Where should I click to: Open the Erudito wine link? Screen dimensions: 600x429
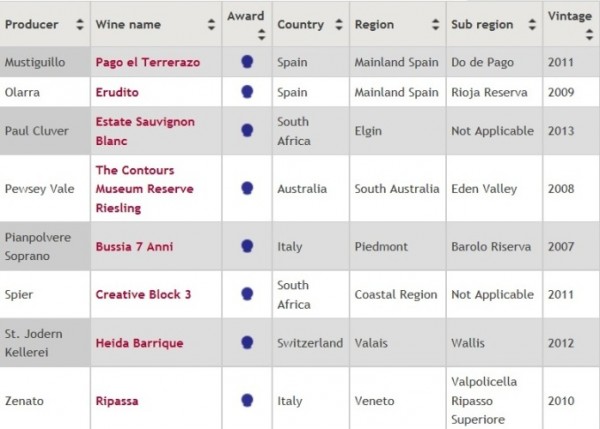(x=118, y=92)
